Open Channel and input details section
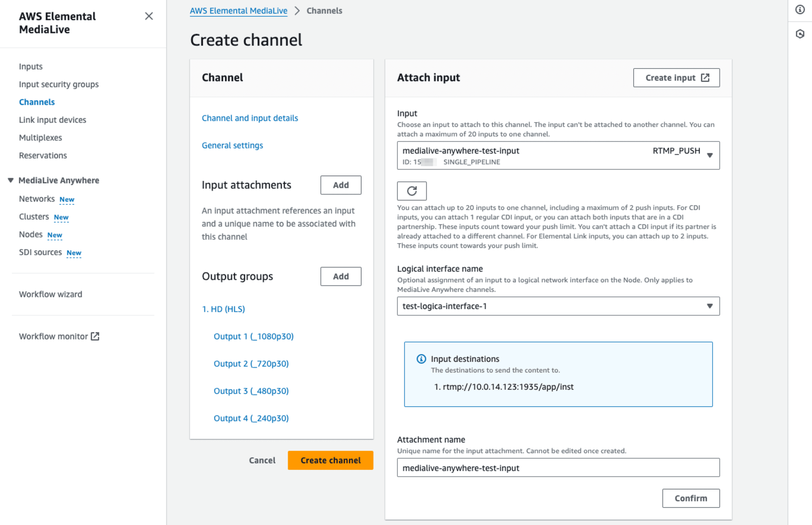812x525 pixels. [250, 118]
